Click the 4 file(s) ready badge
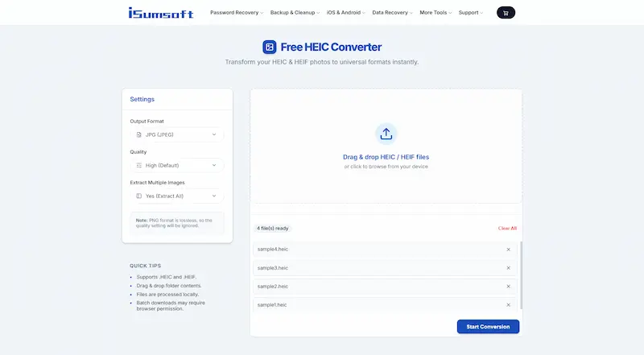644x355 pixels. pos(273,229)
